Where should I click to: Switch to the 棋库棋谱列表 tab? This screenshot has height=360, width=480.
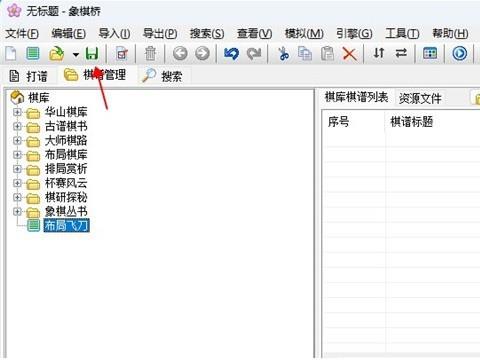[x=356, y=97]
